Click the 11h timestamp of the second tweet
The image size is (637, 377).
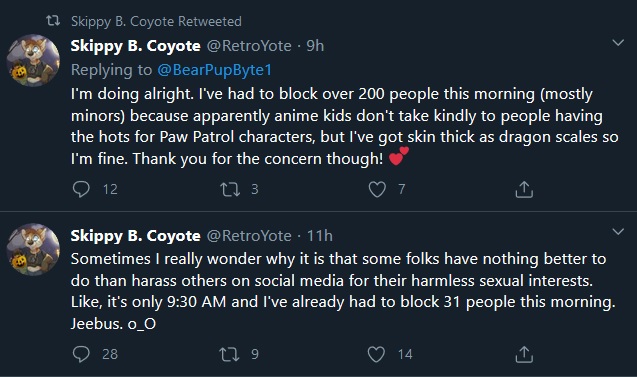click(x=320, y=236)
